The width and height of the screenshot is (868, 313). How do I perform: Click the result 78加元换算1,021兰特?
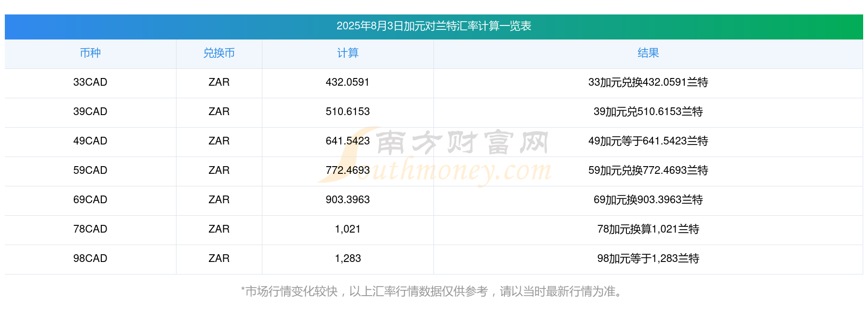tap(648, 229)
